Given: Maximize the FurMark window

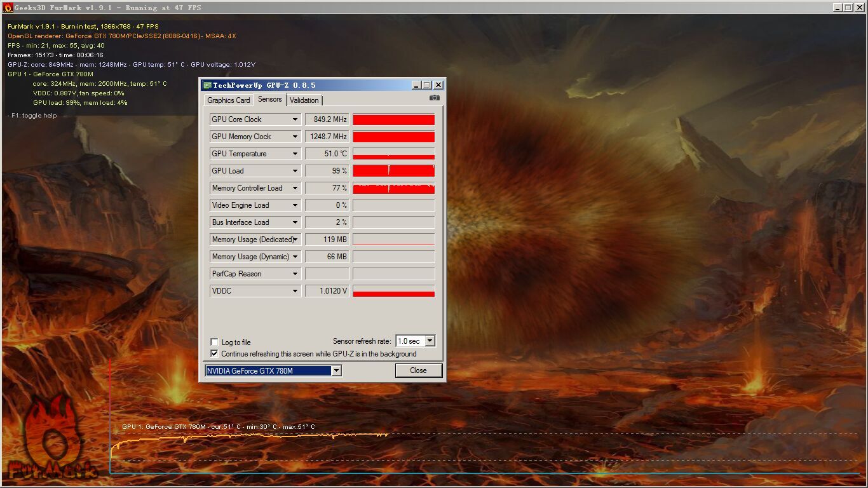Looking at the screenshot, I should pyautogui.click(x=848, y=8).
